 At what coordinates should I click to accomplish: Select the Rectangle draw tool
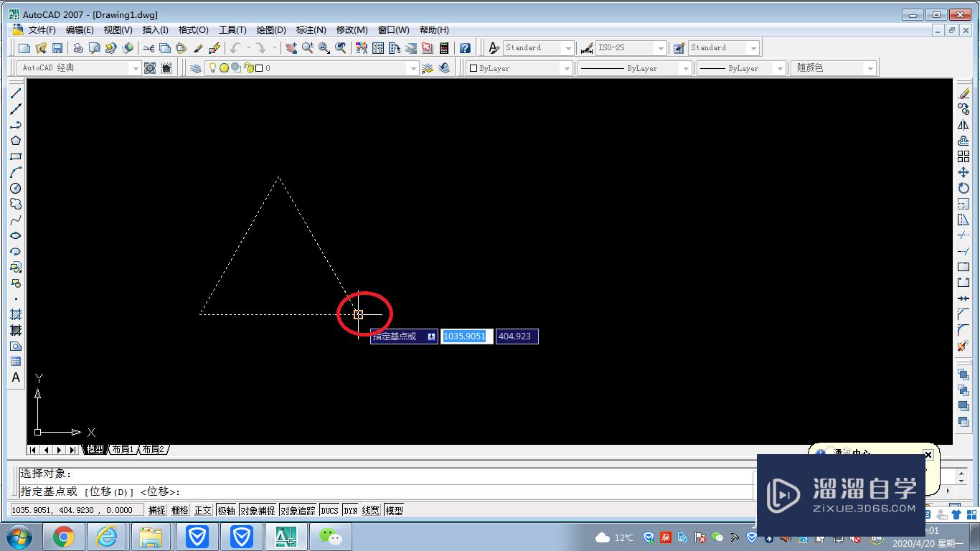16,156
